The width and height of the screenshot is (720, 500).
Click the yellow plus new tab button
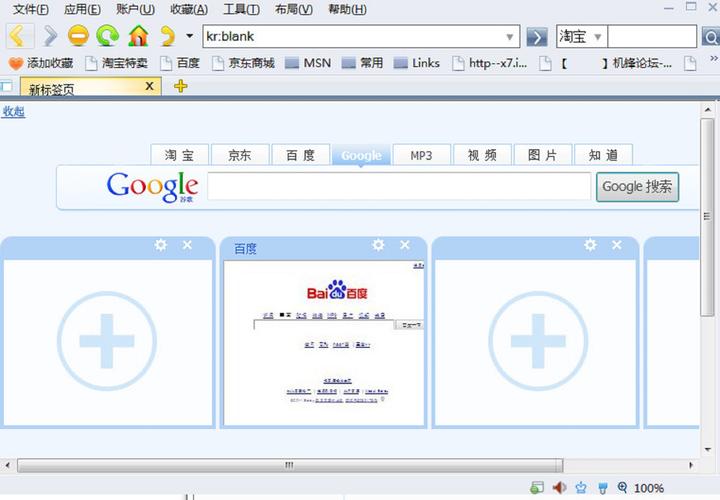180,86
